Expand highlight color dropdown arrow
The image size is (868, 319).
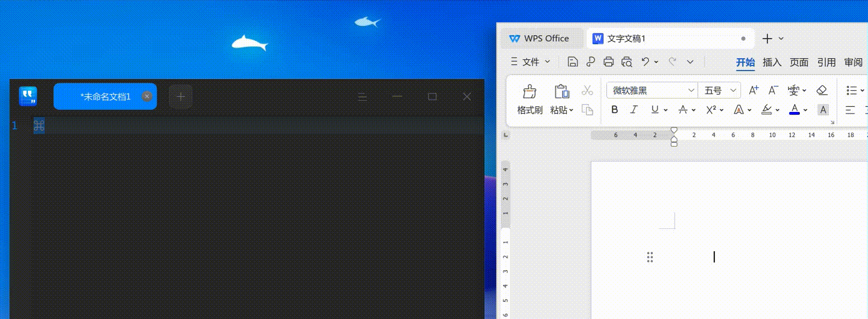(777, 110)
